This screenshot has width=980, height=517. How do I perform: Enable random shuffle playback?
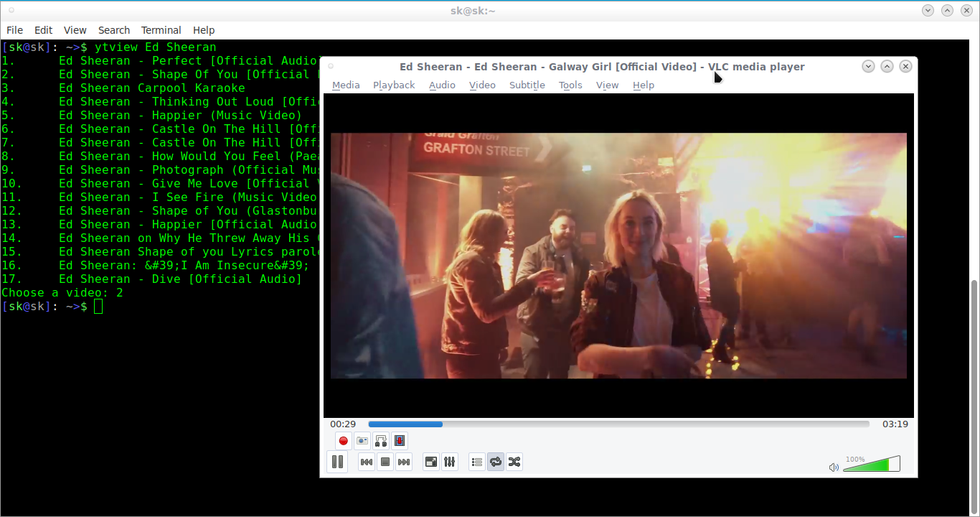(514, 462)
